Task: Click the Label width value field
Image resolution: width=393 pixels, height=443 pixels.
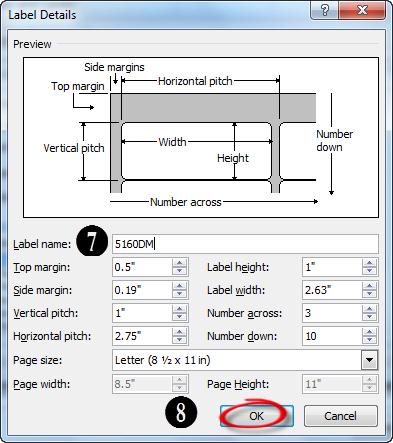Action: [x=332, y=290]
